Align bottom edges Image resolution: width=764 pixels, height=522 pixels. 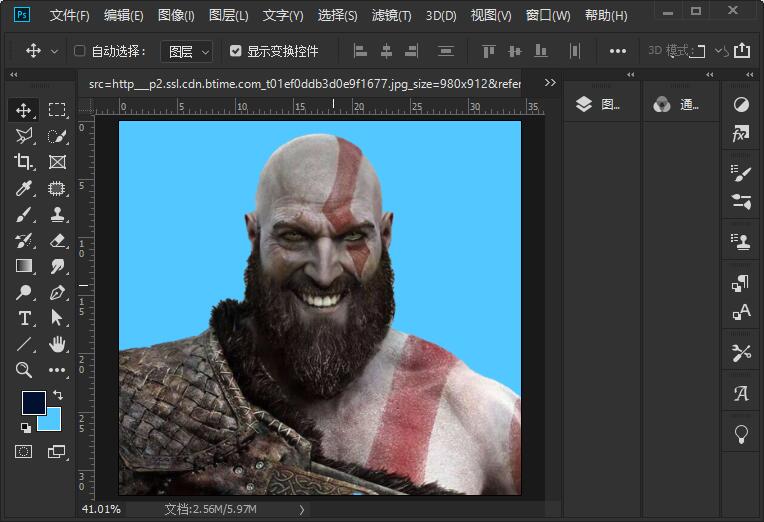click(541, 51)
